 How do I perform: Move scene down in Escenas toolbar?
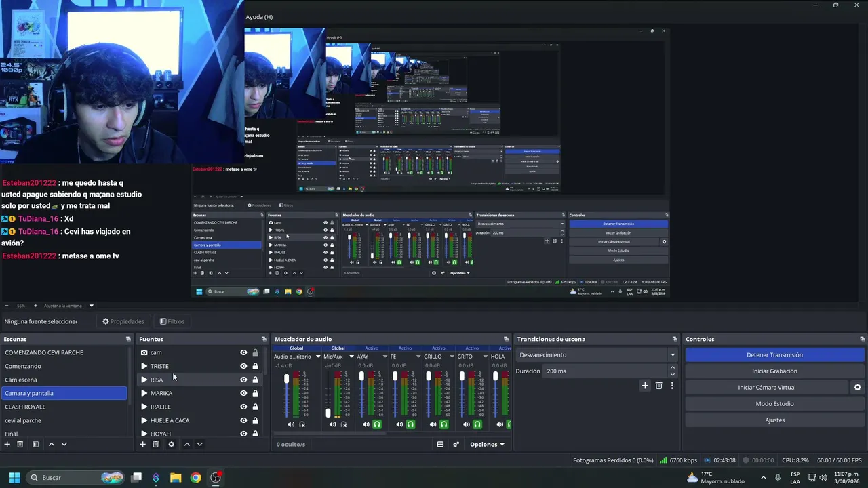[x=64, y=444]
